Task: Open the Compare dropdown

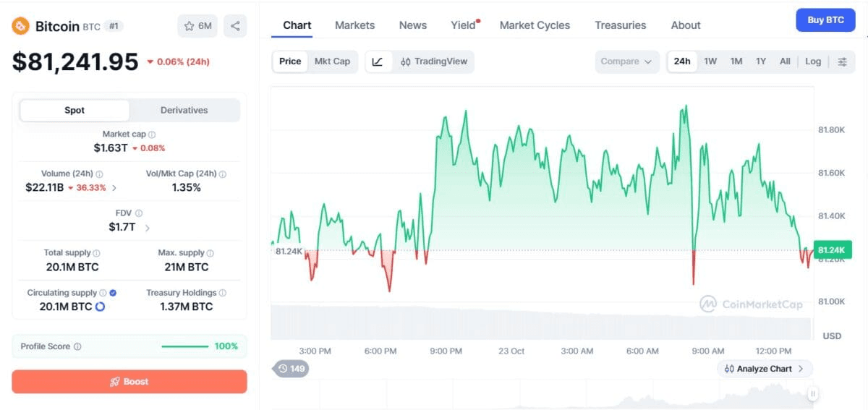Action: pos(627,61)
